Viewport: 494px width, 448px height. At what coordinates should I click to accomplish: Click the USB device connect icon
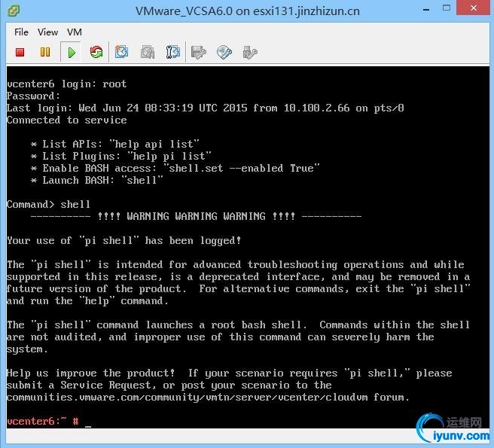pyautogui.click(x=250, y=52)
